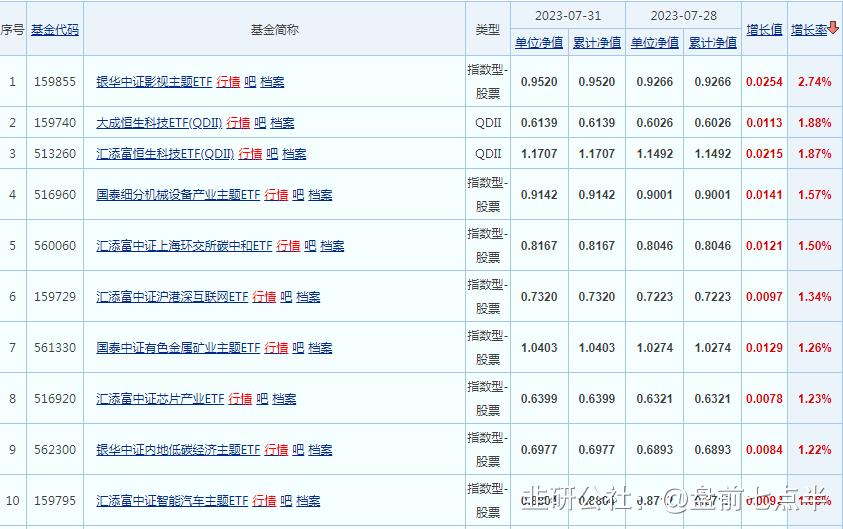Viewport: 843px width, 529px height.
Task: Open 档案 for 大成恒生科技ETF(QDII)
Action: click(282, 123)
